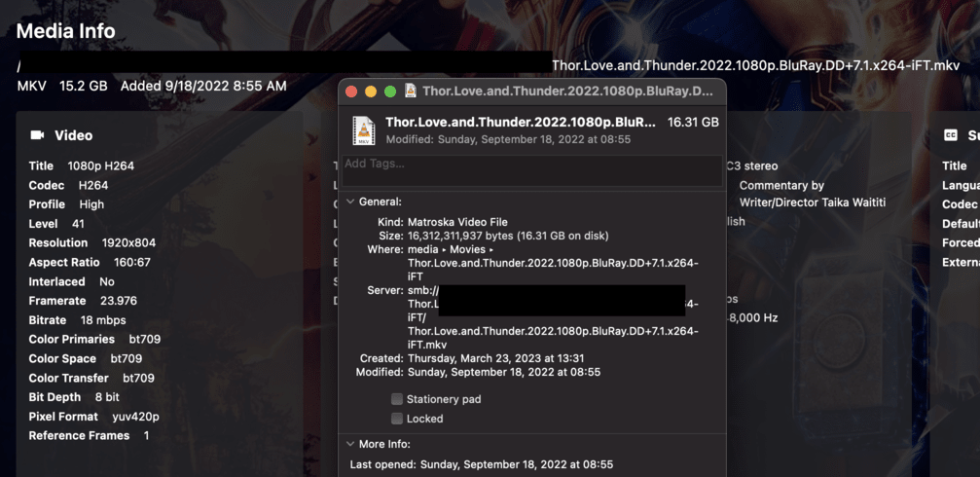This screenshot has width=980, height=477.
Task: Click the 16.31 GB size in window header
Action: [x=693, y=123]
